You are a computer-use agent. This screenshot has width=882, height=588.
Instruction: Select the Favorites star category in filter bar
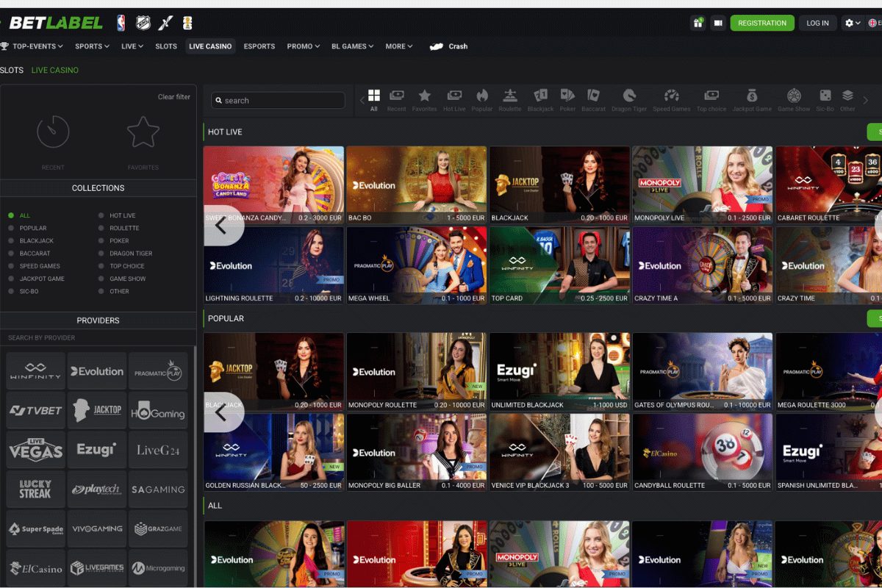pos(424,100)
